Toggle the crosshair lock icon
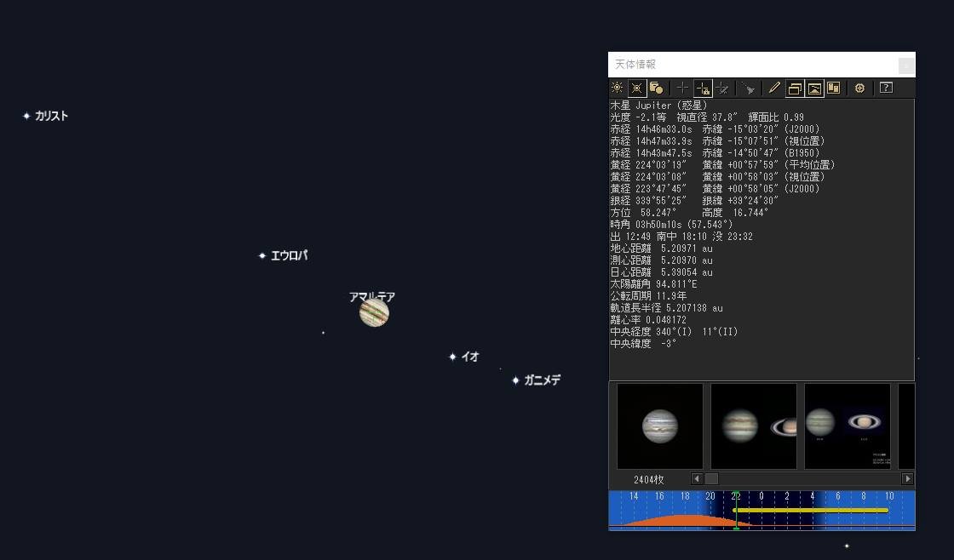Screen dimensions: 954x560 point(703,89)
